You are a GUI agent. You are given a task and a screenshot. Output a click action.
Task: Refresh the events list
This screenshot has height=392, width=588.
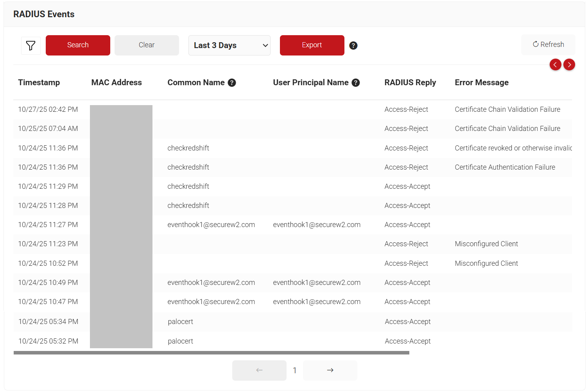[548, 45]
